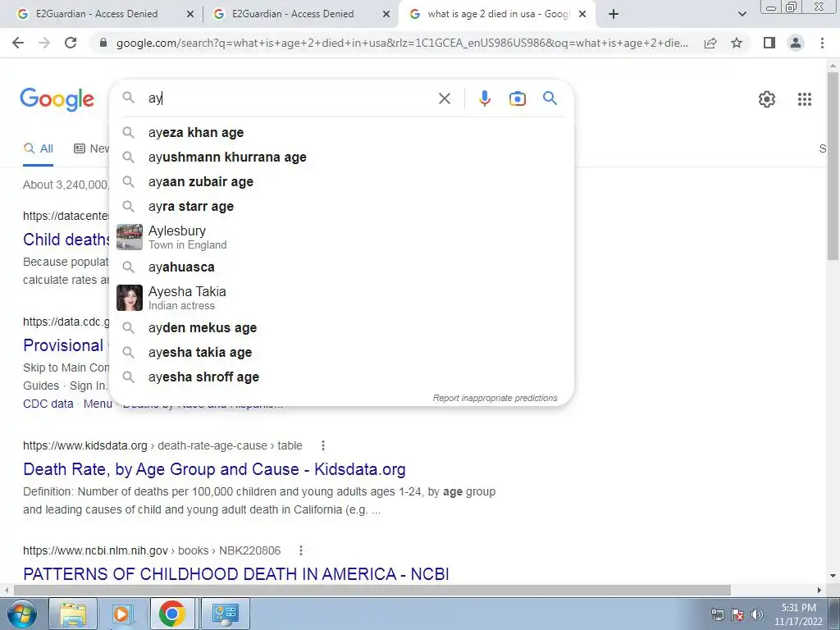
Task: Choose suggestion 'ayesha shroff age'
Action: pos(341,377)
